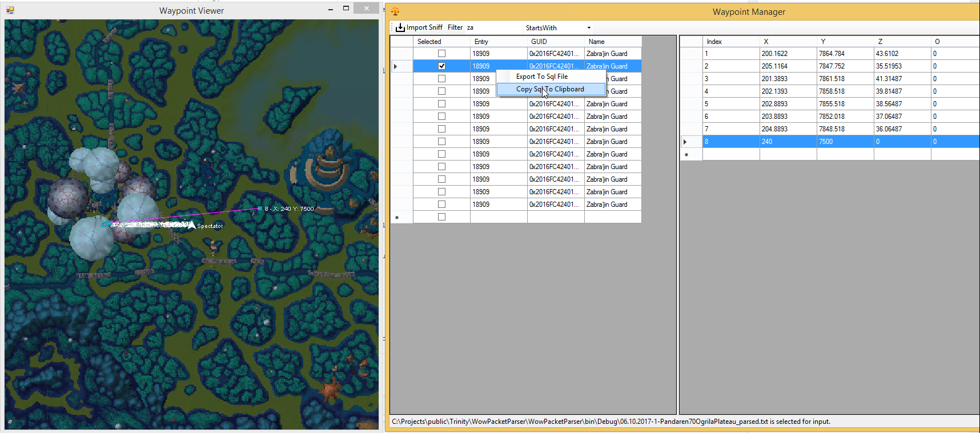
Task: Select waypoint Y cell 7855.518
Action: pos(845,104)
